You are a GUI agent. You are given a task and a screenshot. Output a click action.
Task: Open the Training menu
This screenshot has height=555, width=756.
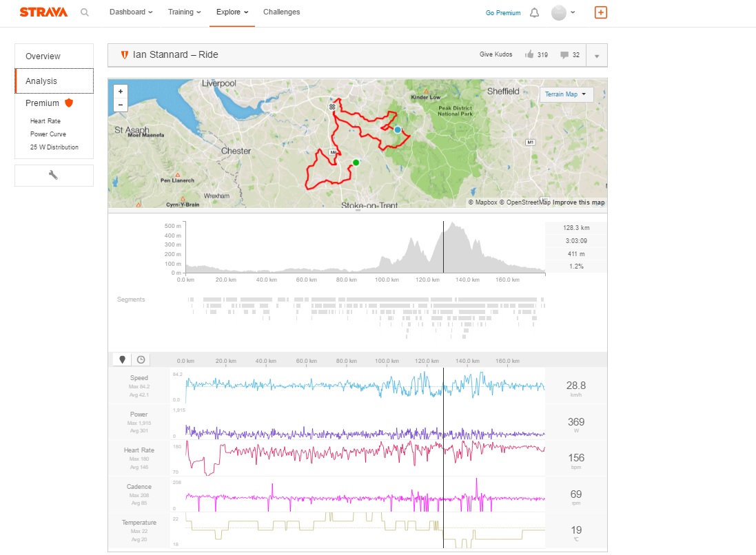[185, 12]
